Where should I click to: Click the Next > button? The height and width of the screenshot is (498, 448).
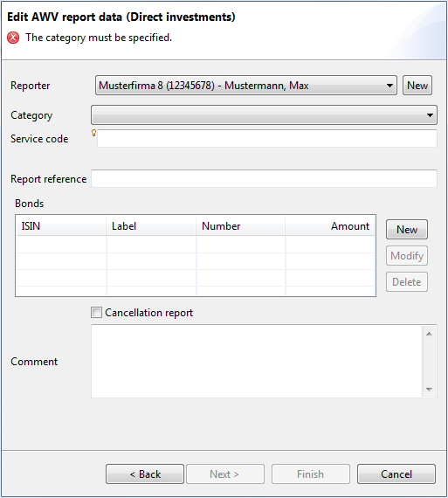pos(225,474)
